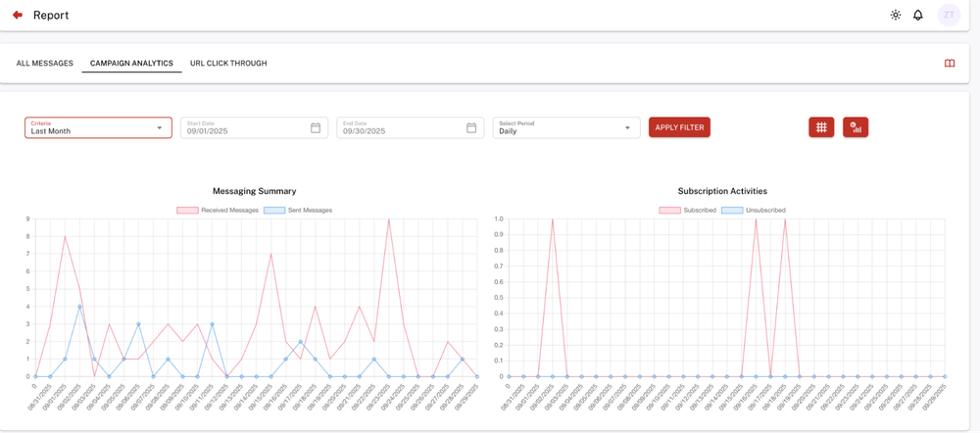This screenshot has height=433, width=980.
Task: Toggle light/dark theme sun icon
Action: (x=896, y=15)
